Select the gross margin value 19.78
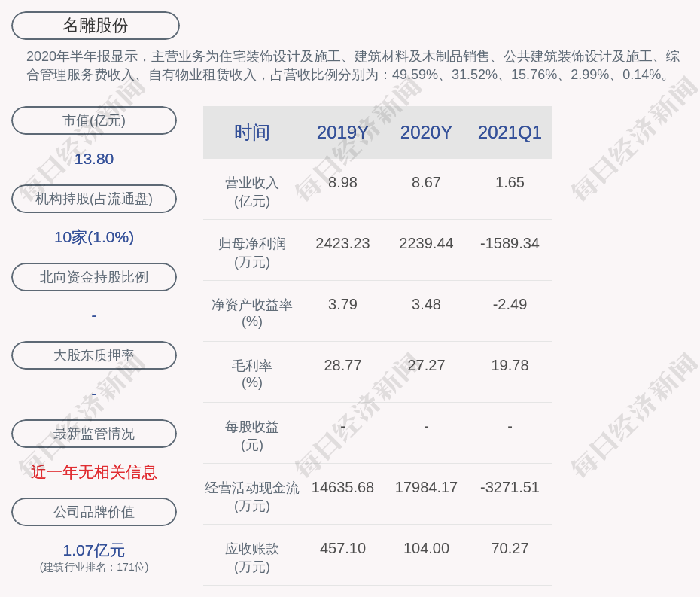 510,365
